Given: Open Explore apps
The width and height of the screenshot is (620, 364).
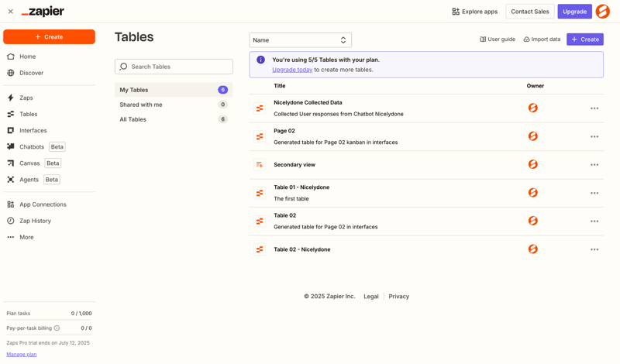Looking at the screenshot, I should (475, 12).
